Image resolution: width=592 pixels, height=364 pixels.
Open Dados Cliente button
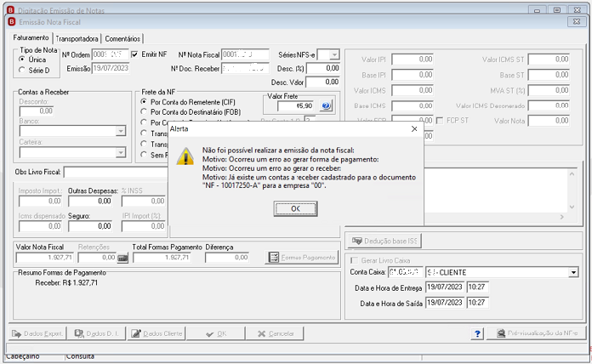click(157, 333)
